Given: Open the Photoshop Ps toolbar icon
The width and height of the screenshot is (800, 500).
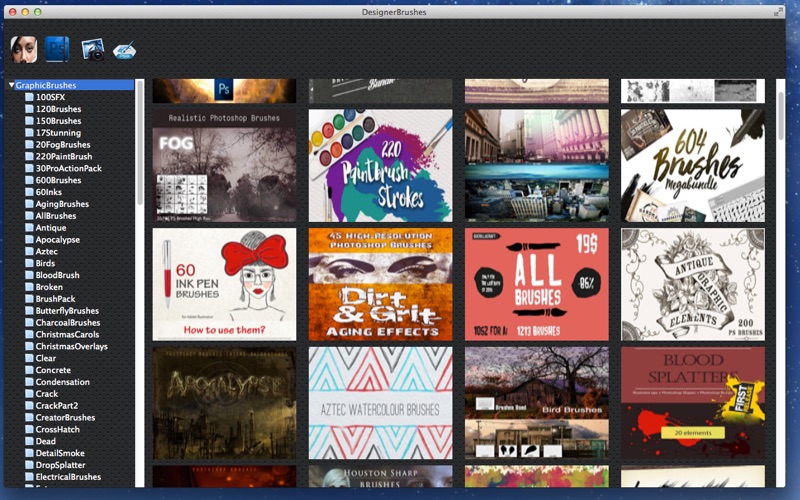Looking at the screenshot, I should 57,49.
